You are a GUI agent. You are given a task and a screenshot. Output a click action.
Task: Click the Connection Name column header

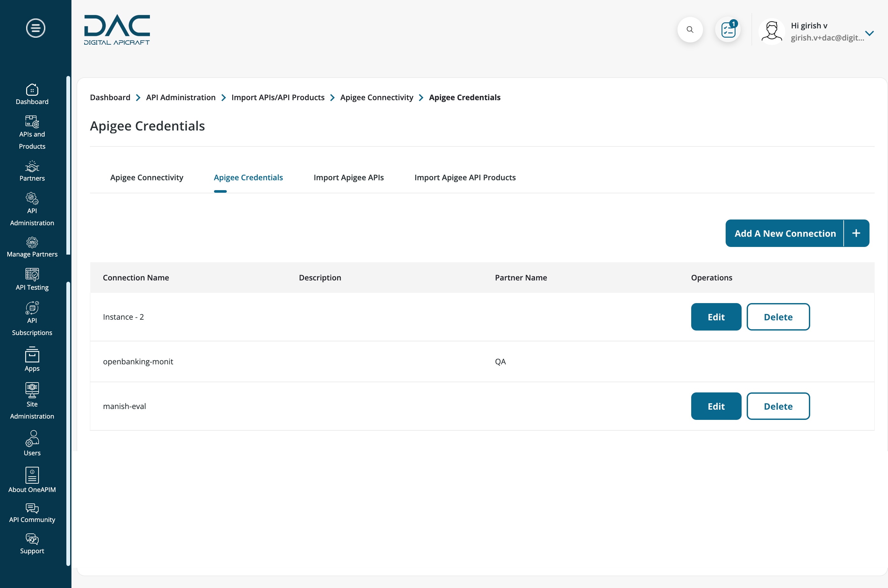pos(136,278)
